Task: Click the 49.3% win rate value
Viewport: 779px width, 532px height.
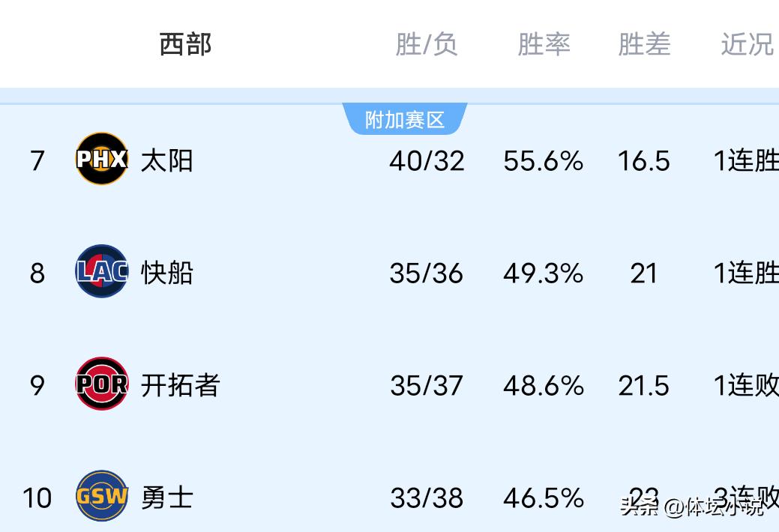Action: 543,273
